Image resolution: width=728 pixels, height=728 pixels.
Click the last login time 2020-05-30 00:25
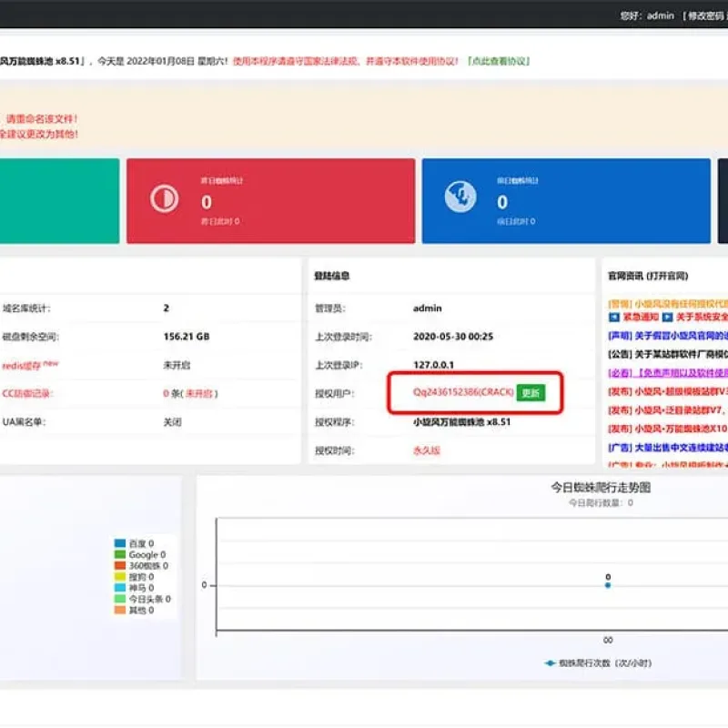tap(453, 337)
